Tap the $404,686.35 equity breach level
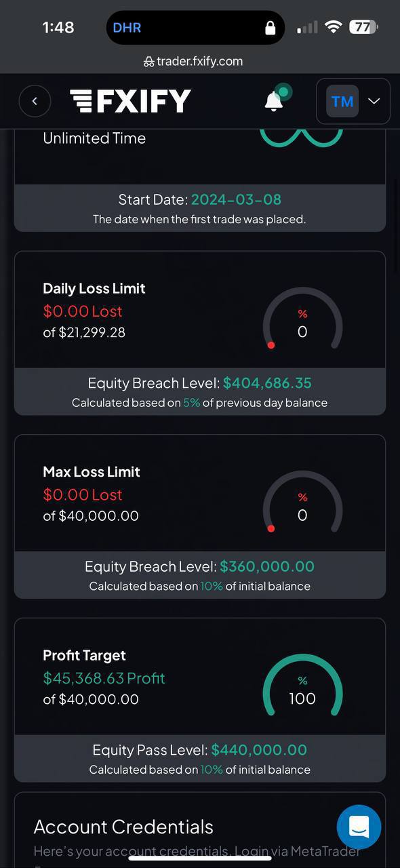This screenshot has width=400, height=868. click(x=267, y=383)
